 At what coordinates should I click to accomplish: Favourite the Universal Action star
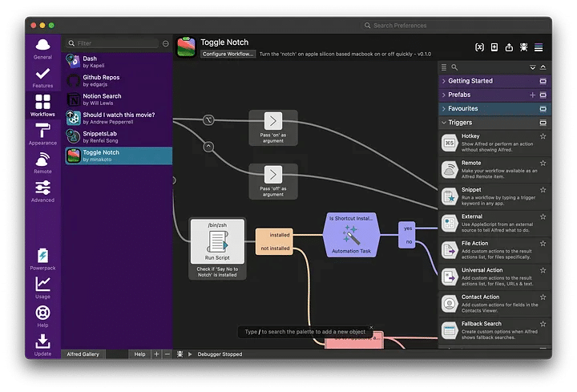coord(543,270)
